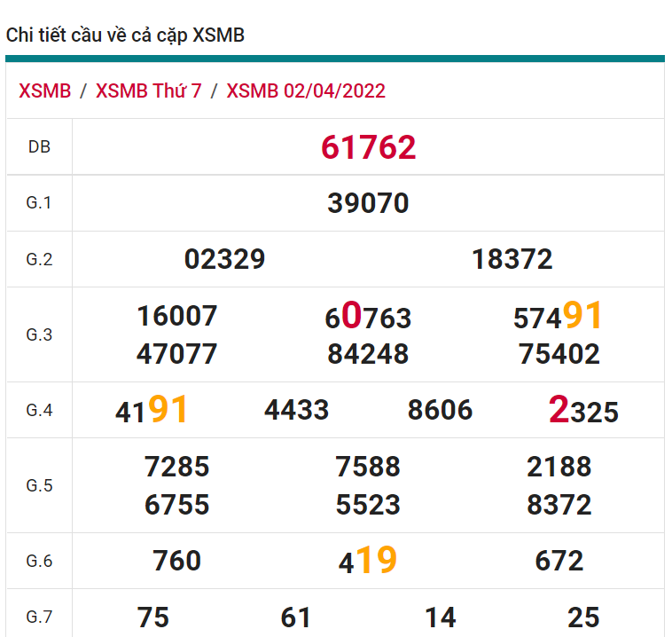Click the 'Chi tiết cầu về cả cặp XSMB' heading
Screen dimensions: 672x637
pyautogui.click(x=125, y=35)
